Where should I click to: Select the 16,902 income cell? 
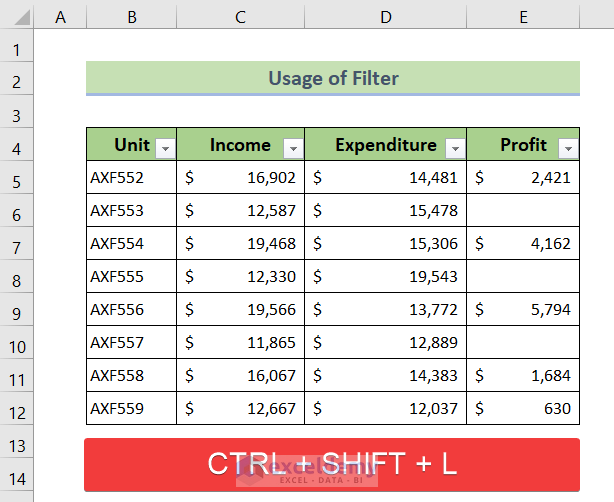click(x=240, y=178)
